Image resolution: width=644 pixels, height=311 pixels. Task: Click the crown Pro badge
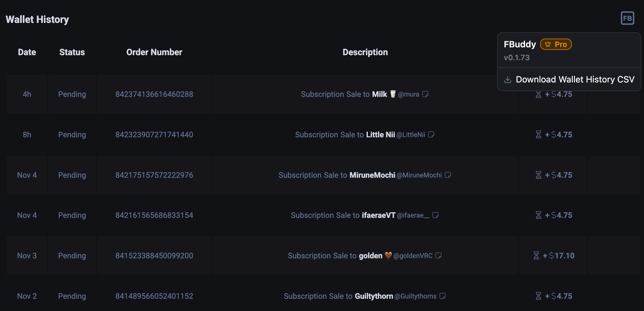pyautogui.click(x=556, y=44)
